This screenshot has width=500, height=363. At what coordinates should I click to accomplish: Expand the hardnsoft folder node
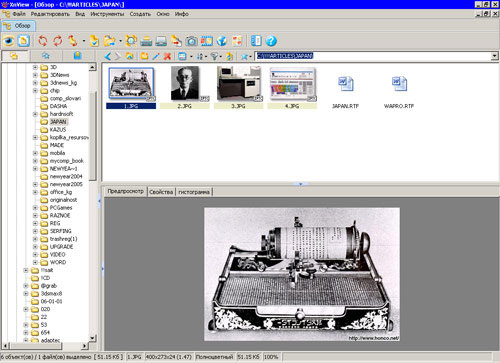(35, 114)
